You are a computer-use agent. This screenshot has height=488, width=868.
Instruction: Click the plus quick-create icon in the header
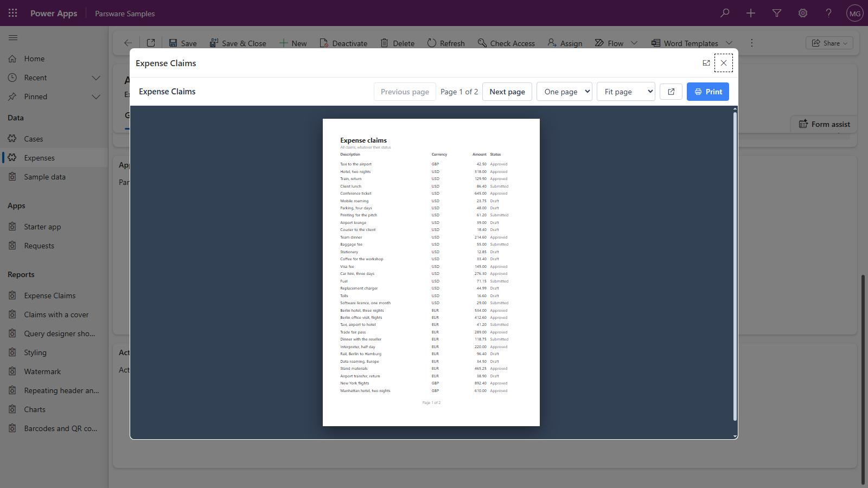[751, 13]
